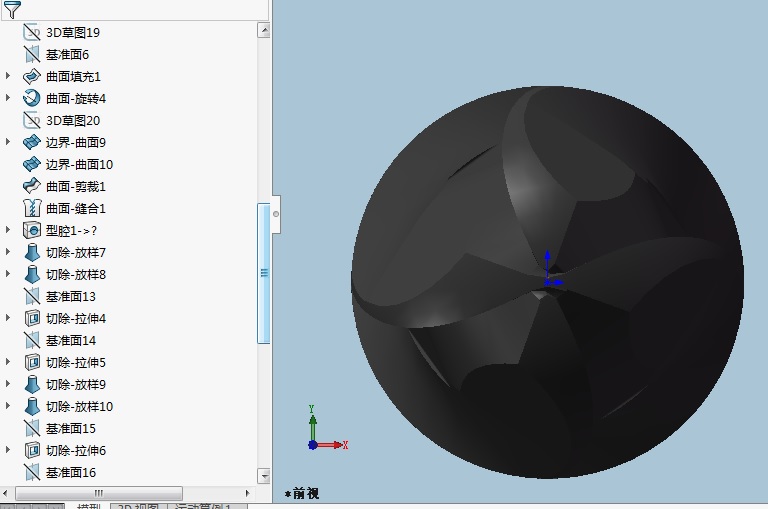768x509 pixels.
Task: Select the 曲面-剪裁1 trim surface icon
Action: pyautogui.click(x=32, y=187)
